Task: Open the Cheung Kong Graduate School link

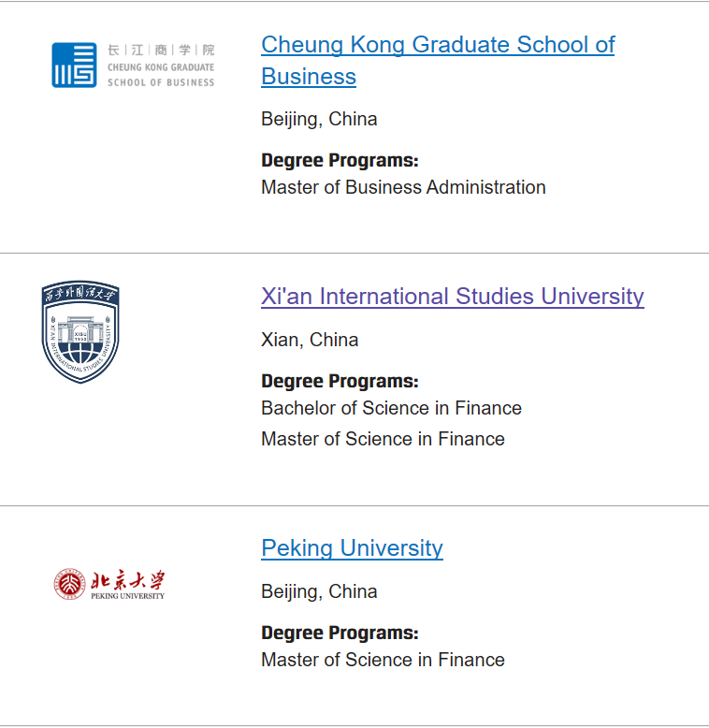Action: tap(438, 61)
